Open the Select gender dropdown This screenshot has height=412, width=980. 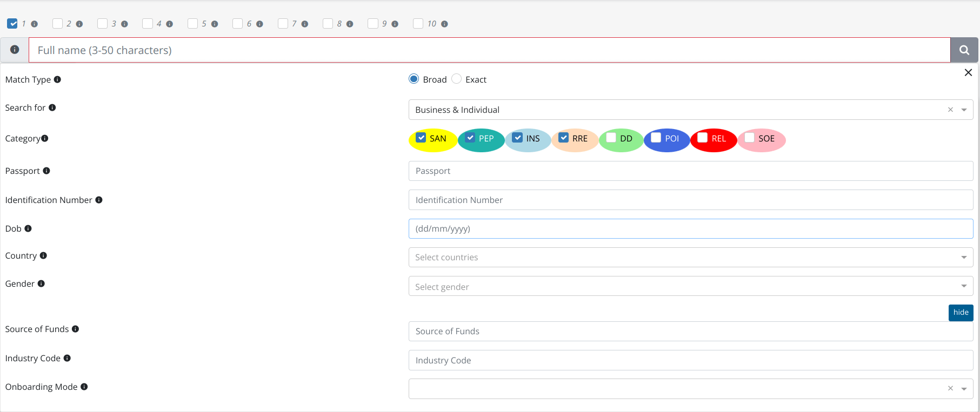tap(691, 286)
